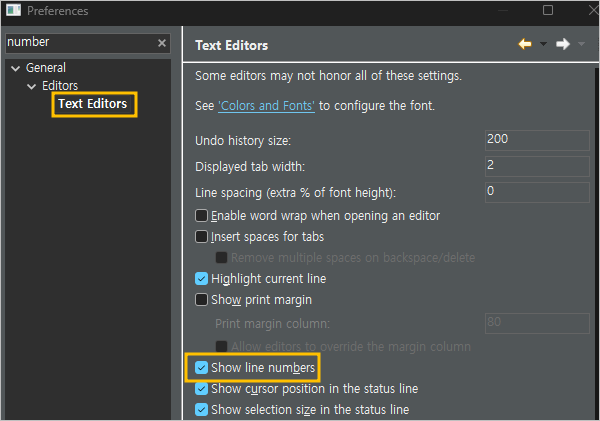
Task: Select the General tree item
Action: click(46, 68)
